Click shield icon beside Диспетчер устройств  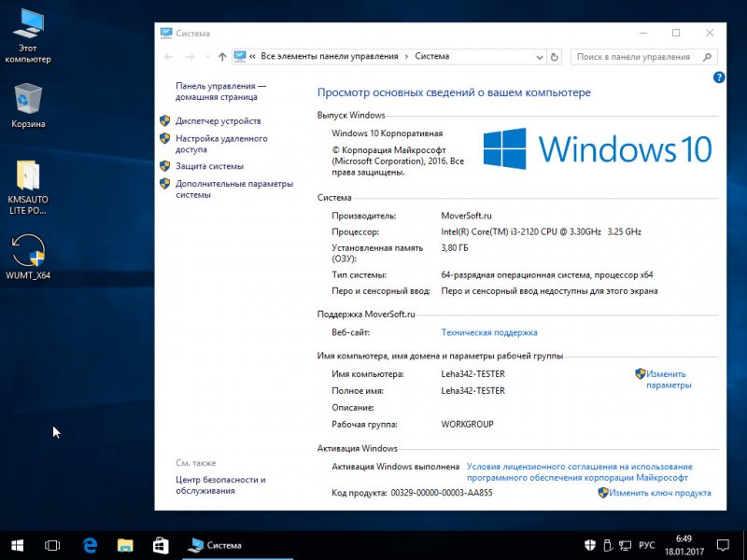tap(165, 120)
